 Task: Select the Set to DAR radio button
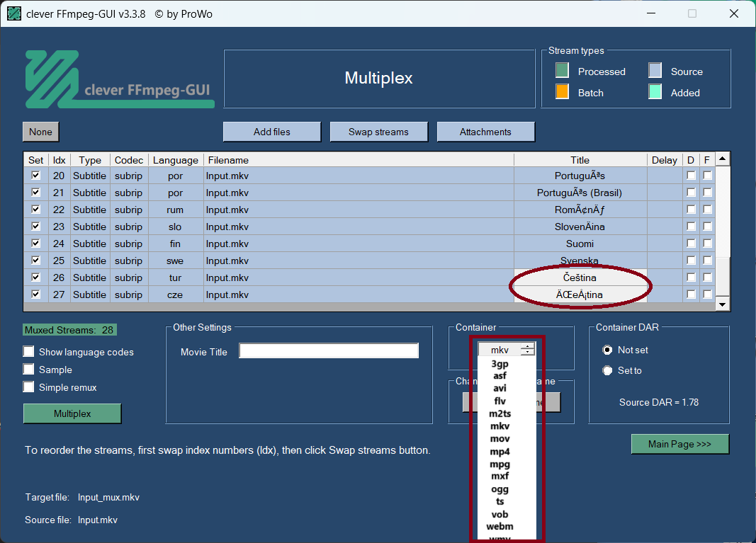[607, 370]
